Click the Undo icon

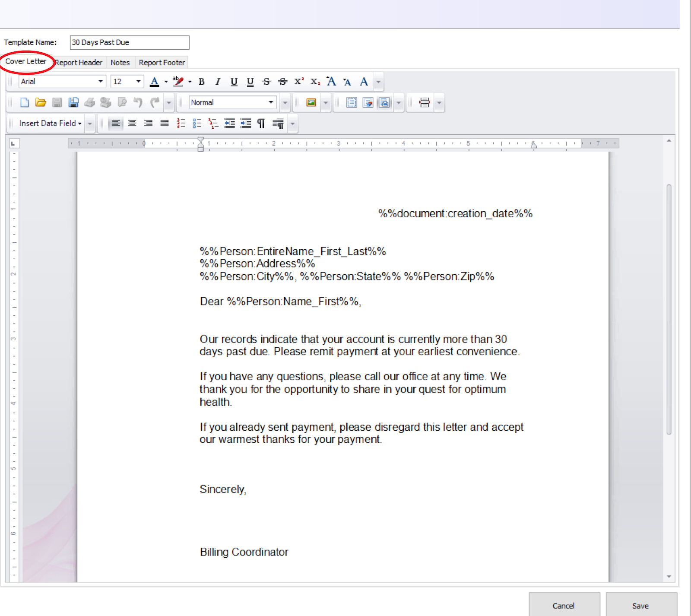pyautogui.click(x=138, y=102)
